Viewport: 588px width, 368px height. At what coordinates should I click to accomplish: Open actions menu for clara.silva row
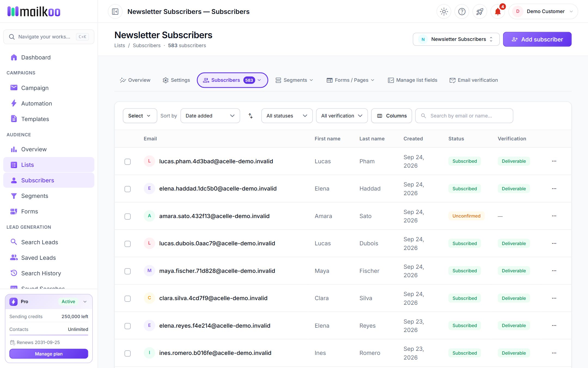click(554, 298)
